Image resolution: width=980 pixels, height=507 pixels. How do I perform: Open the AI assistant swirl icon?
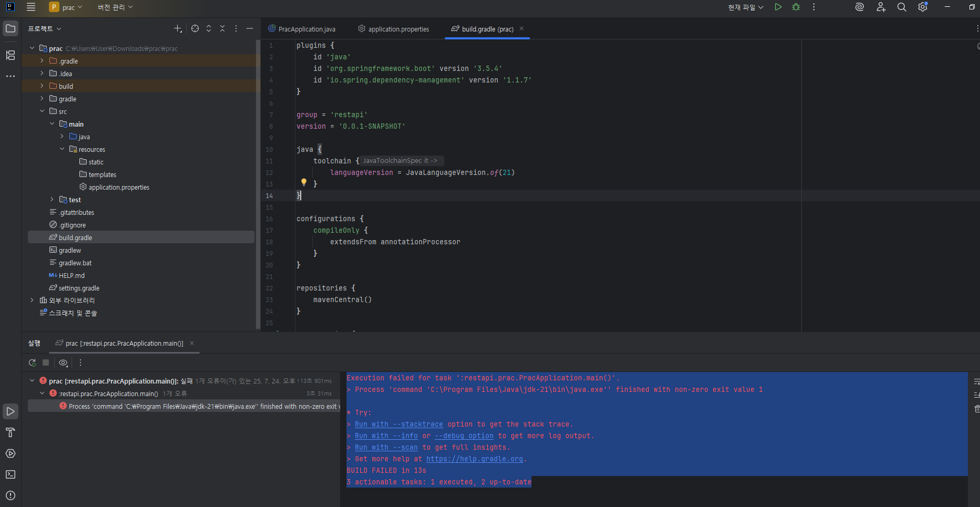[860, 7]
